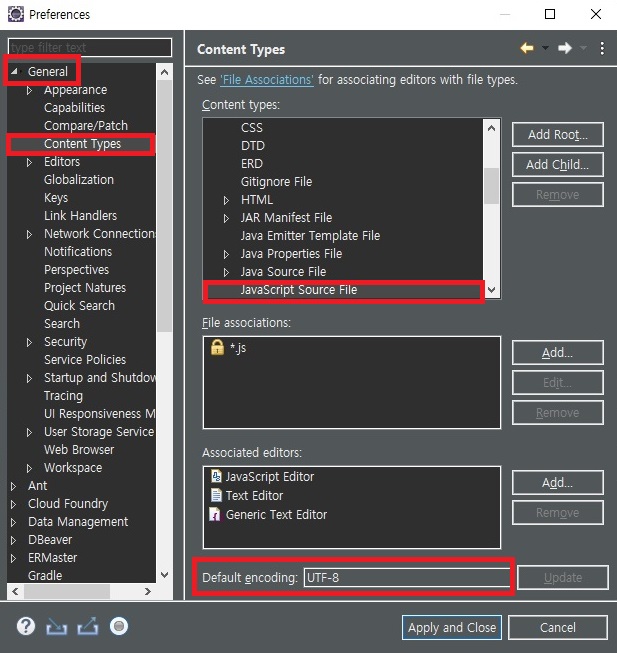Screen dimensions: 617x653
Task: Expand the Ant preferences node
Action: click(x=13, y=486)
